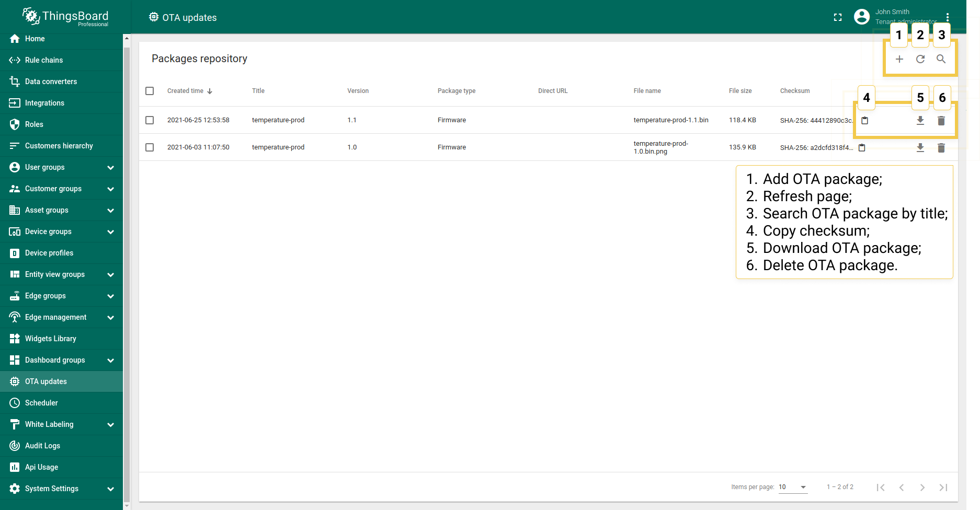Screen dimensions: 980x510
Task: Sort table by File size column
Action: (740, 91)
